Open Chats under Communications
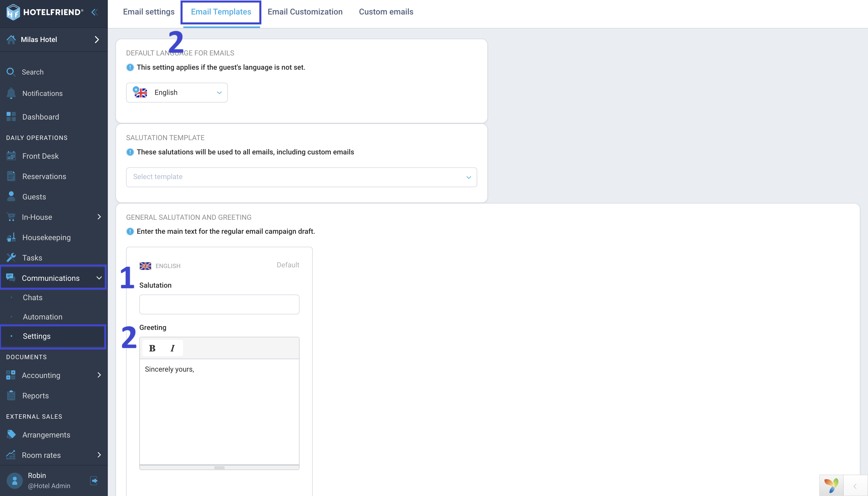This screenshot has width=868, height=496. 33,297
